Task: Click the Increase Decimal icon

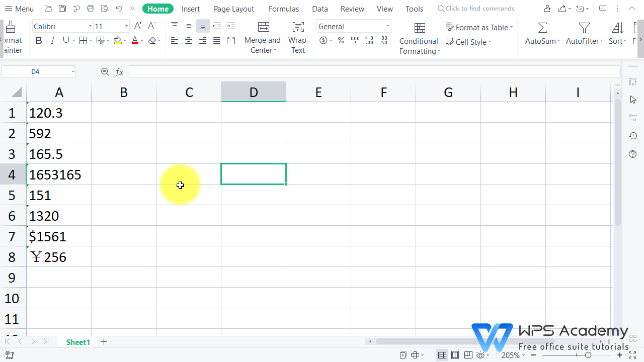Action: click(369, 41)
